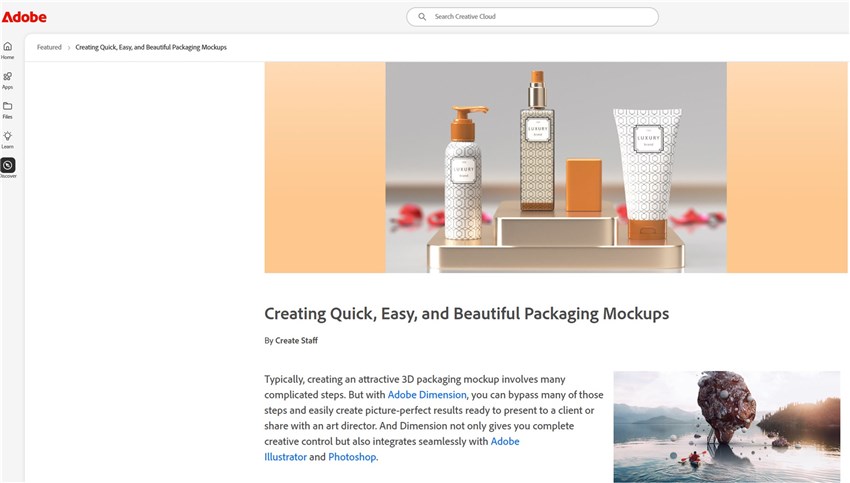Select the Discover compass icon

(8, 165)
